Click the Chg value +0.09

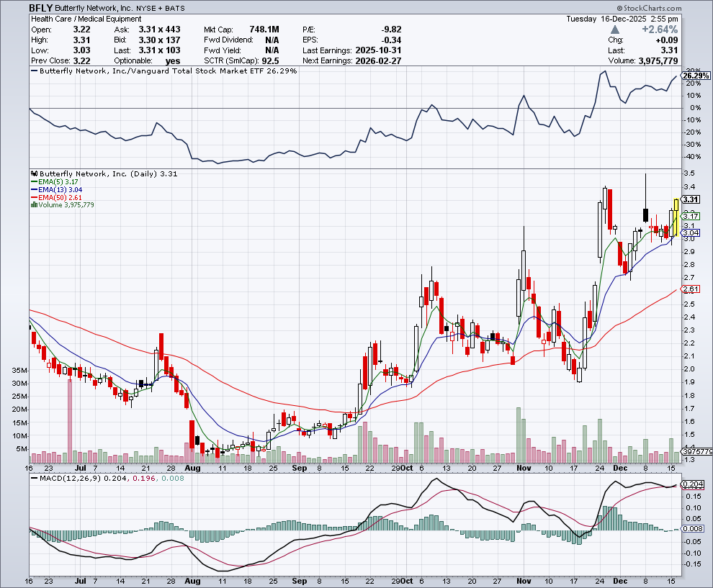coord(667,40)
